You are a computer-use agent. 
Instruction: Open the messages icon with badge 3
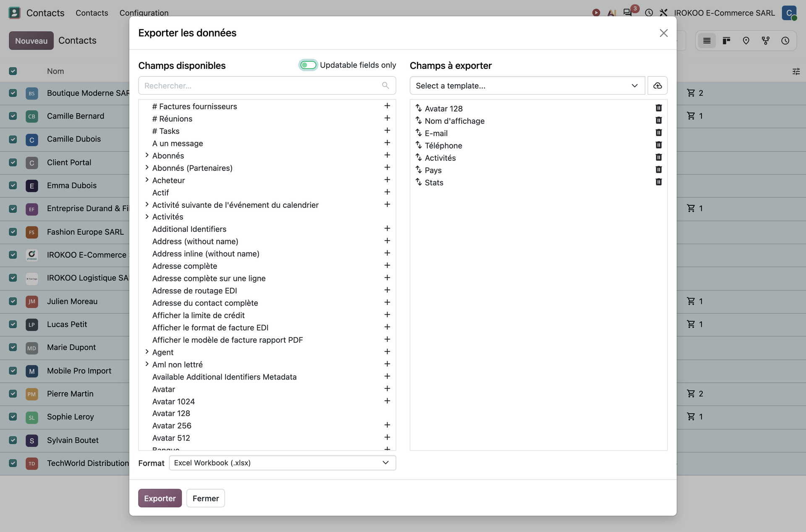click(x=628, y=13)
